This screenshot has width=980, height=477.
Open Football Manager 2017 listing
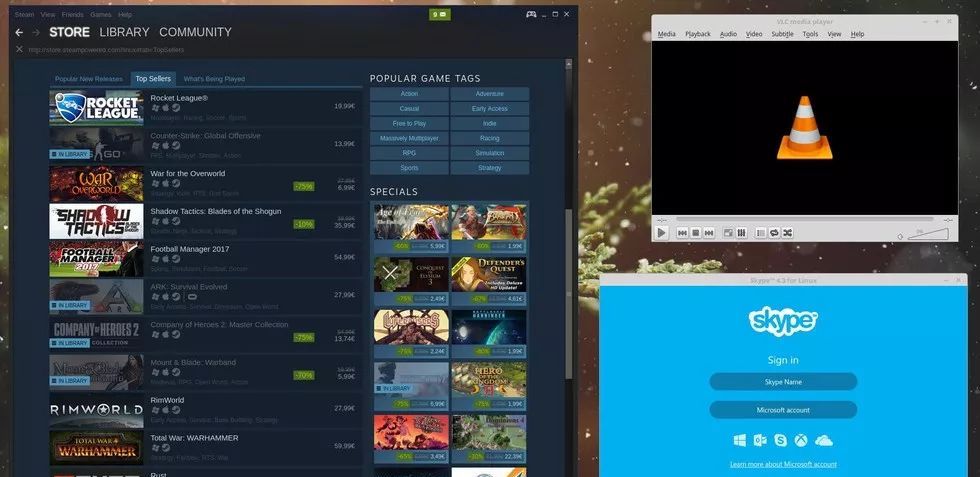[x=206, y=259]
